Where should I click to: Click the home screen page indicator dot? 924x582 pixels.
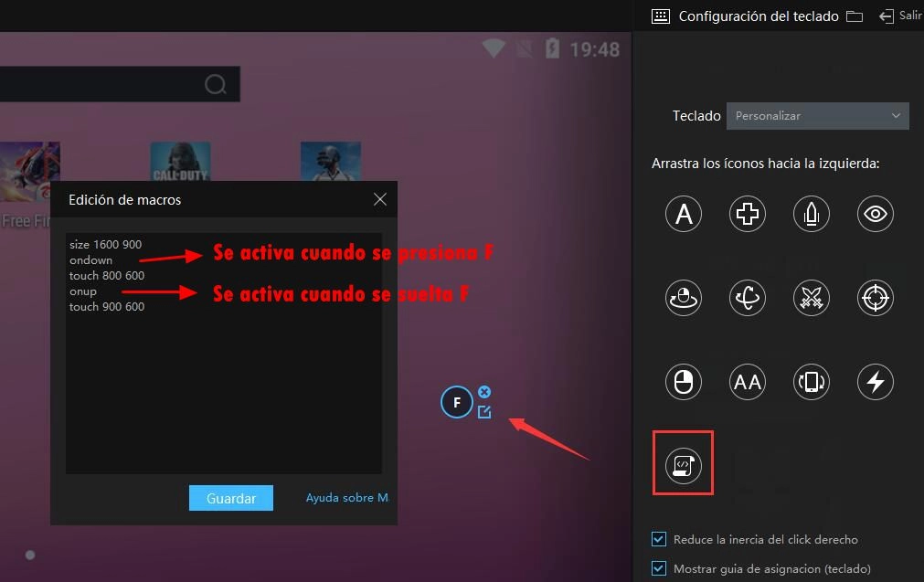[x=30, y=555]
